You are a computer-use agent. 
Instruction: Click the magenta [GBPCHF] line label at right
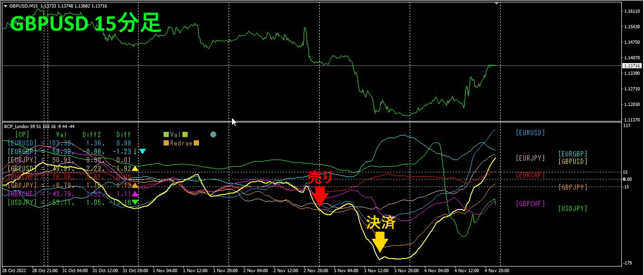click(530, 203)
